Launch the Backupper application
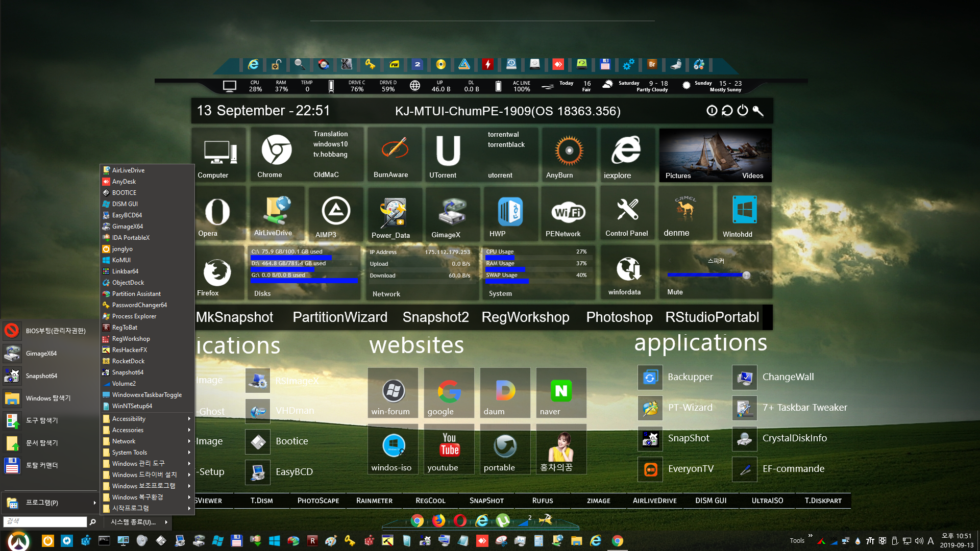The width and height of the screenshot is (980, 551). click(x=676, y=377)
